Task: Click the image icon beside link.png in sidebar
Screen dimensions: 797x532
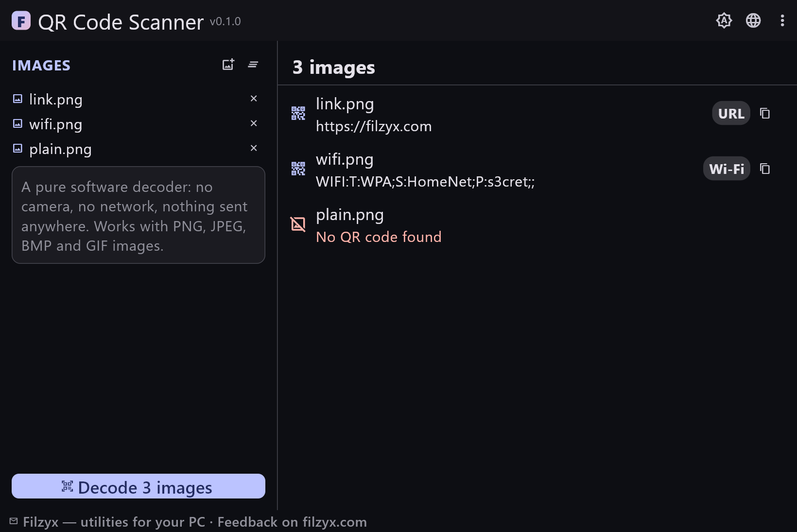Action: 17,99
